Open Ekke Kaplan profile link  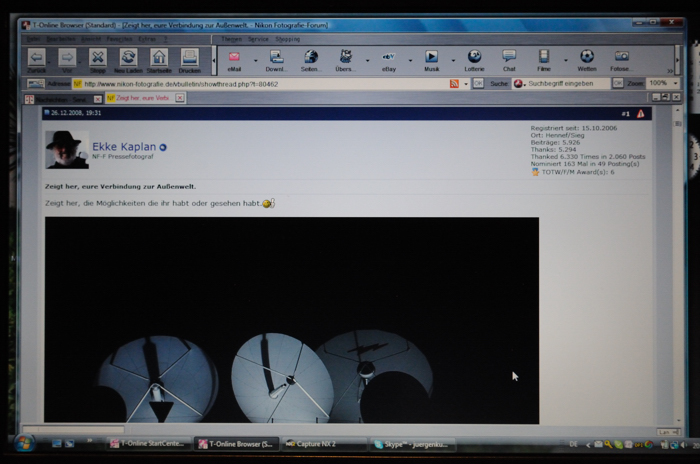coord(124,146)
